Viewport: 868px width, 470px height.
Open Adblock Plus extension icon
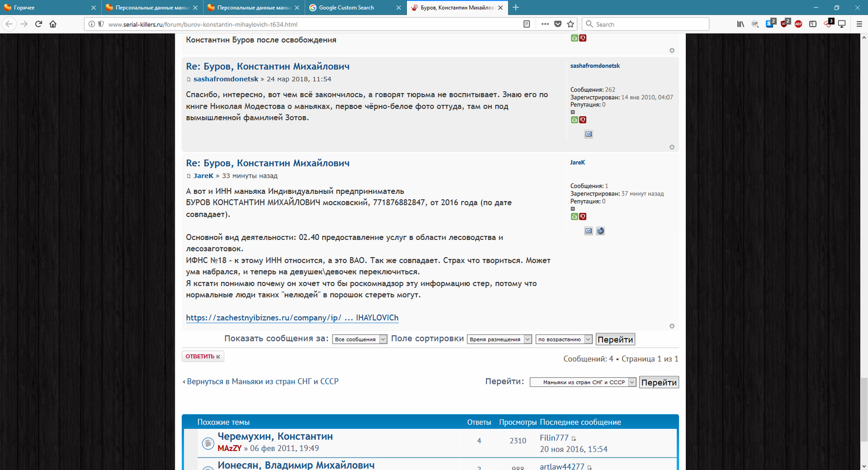coord(799,24)
